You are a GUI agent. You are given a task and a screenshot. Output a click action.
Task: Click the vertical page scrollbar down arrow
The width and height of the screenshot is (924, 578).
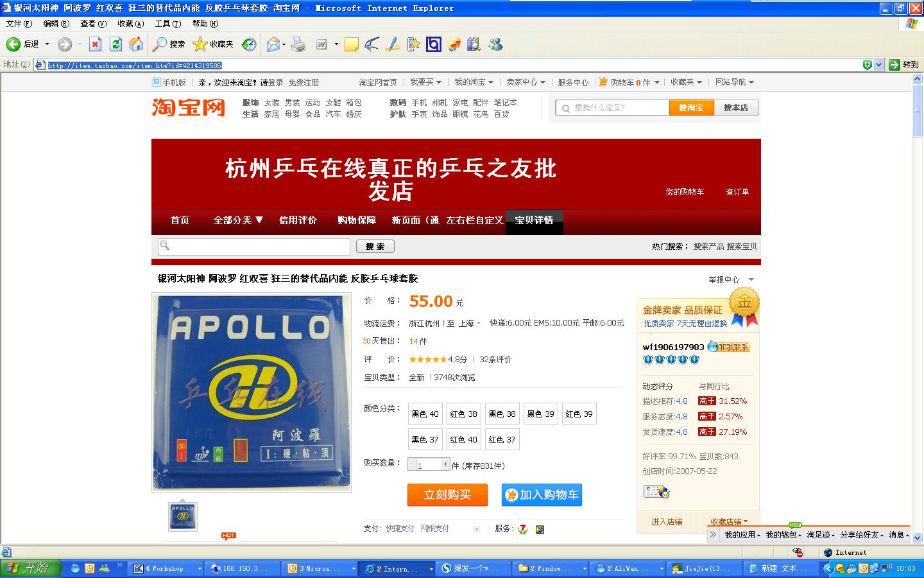(917, 538)
